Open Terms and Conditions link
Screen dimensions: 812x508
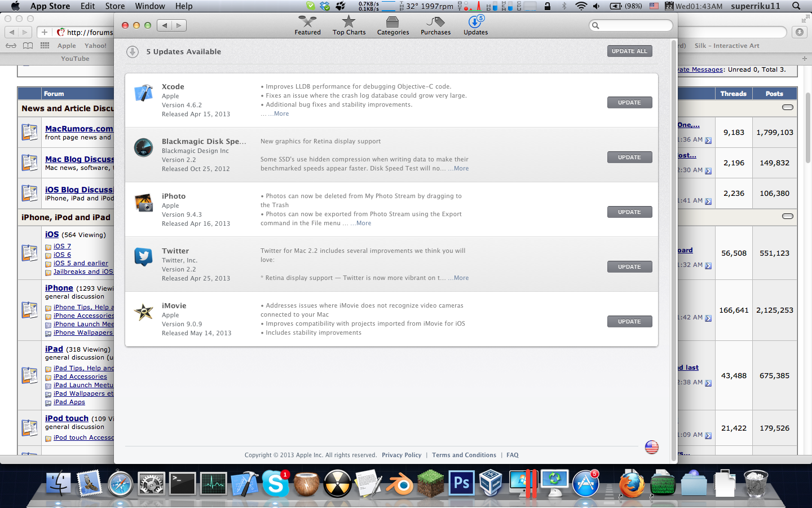(x=464, y=455)
